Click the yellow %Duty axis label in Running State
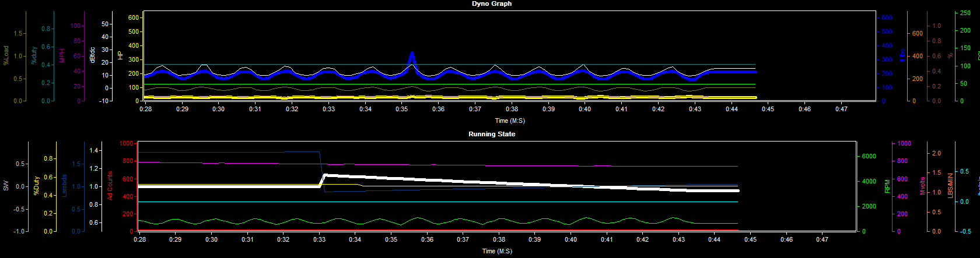Viewport: 980px width, 258px height. point(36,186)
